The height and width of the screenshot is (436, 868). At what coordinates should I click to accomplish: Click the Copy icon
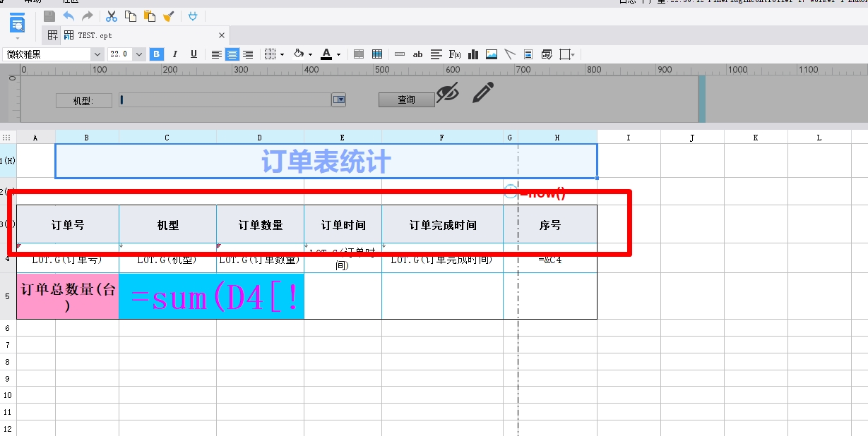coord(131,16)
